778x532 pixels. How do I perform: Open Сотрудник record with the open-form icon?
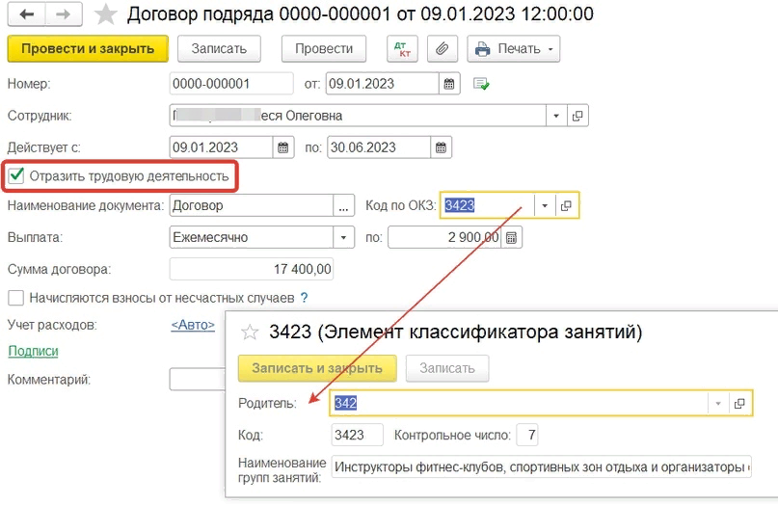click(x=577, y=116)
